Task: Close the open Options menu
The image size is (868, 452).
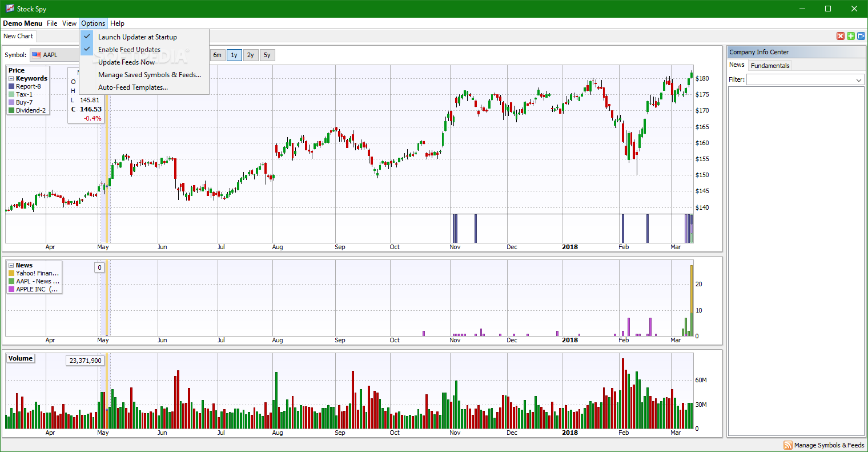Action: click(93, 23)
